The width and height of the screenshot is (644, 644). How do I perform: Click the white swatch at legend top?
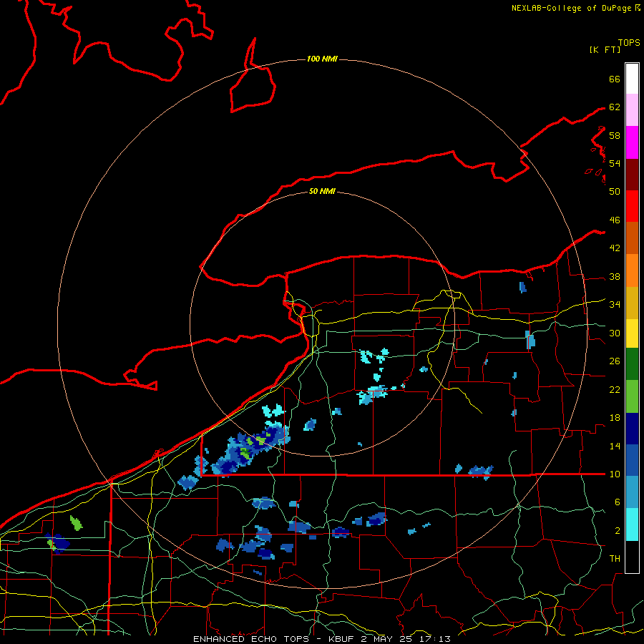point(632,79)
